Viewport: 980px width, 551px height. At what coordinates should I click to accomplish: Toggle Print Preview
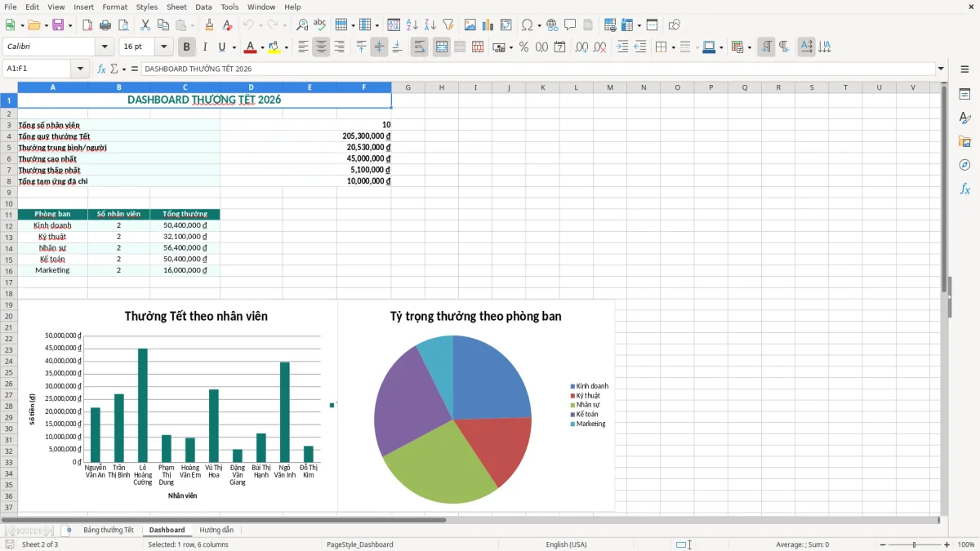point(123,25)
